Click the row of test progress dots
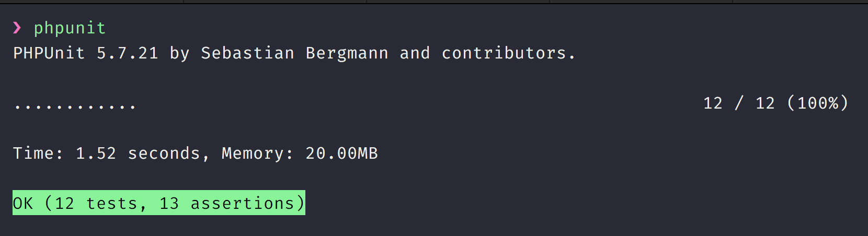Image resolution: width=868 pixels, height=236 pixels. pos(75,107)
